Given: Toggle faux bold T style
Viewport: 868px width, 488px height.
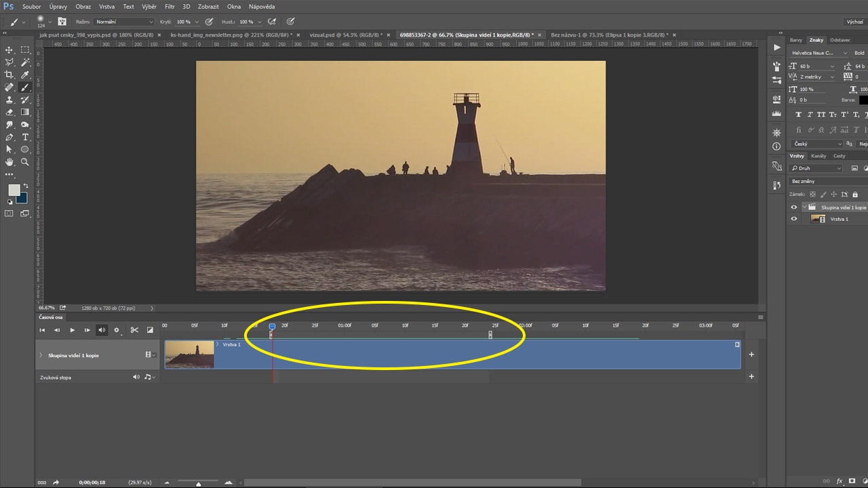Looking at the screenshot, I should (799, 115).
